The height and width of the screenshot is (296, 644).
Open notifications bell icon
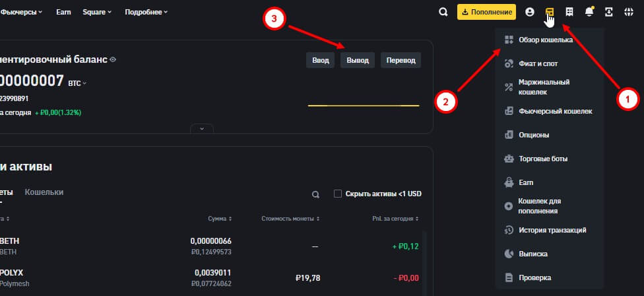click(x=589, y=12)
